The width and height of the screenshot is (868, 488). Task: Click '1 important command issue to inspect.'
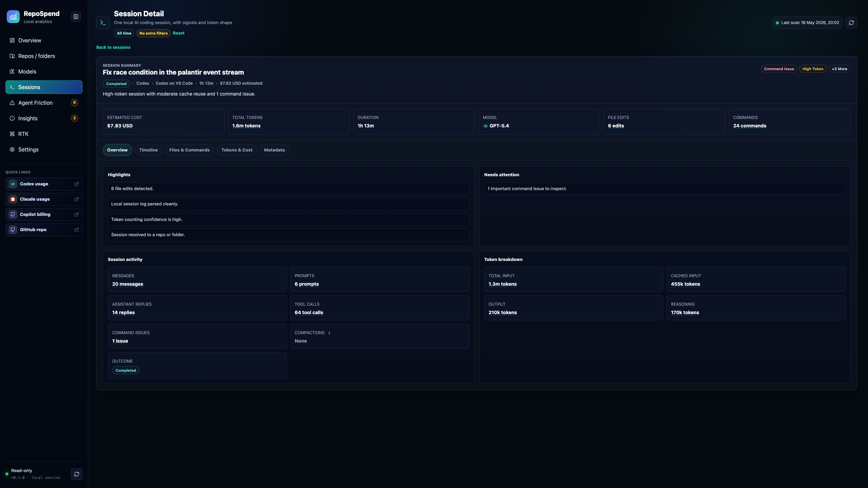point(665,189)
